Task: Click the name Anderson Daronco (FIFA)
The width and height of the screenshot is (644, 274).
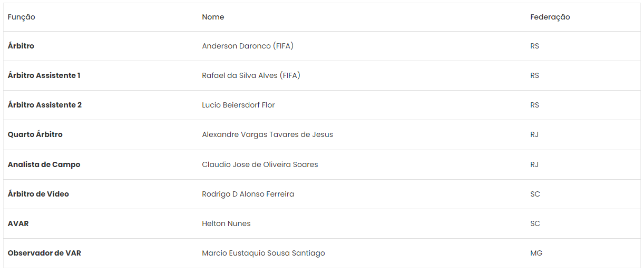Action: [248, 46]
